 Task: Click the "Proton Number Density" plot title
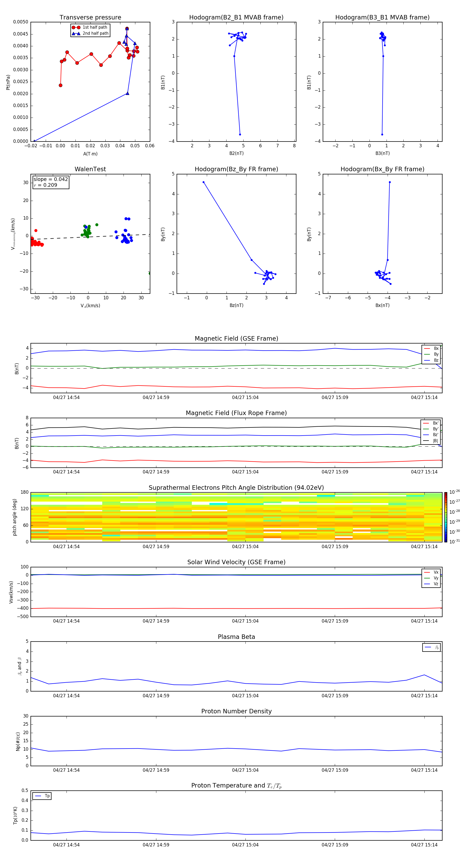236,711
